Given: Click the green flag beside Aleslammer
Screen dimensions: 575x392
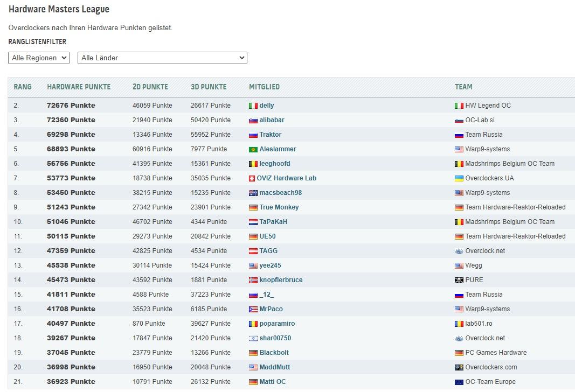Looking at the screenshot, I should 253,150.
